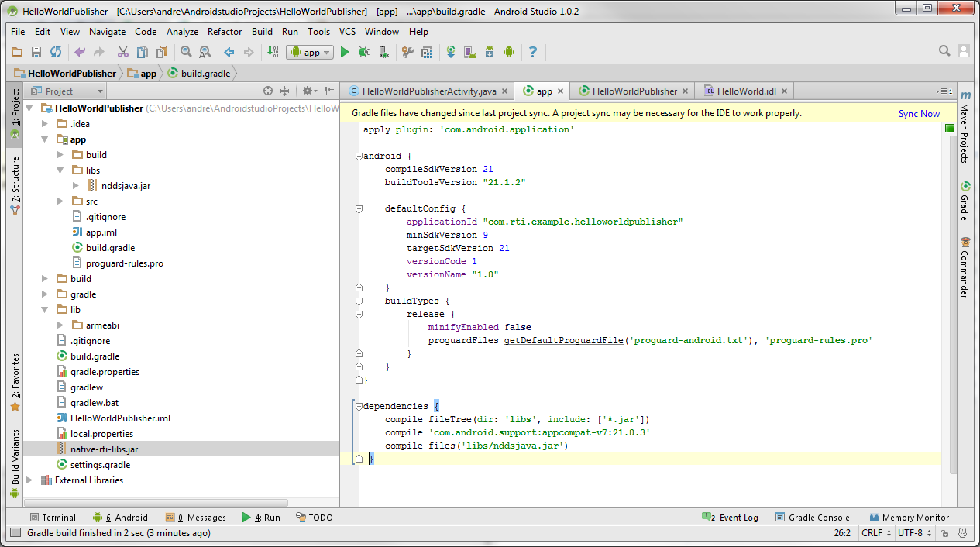This screenshot has width=980, height=547.
Task: Open Replace using the magnifier A icon
Action: pyautogui.click(x=205, y=52)
